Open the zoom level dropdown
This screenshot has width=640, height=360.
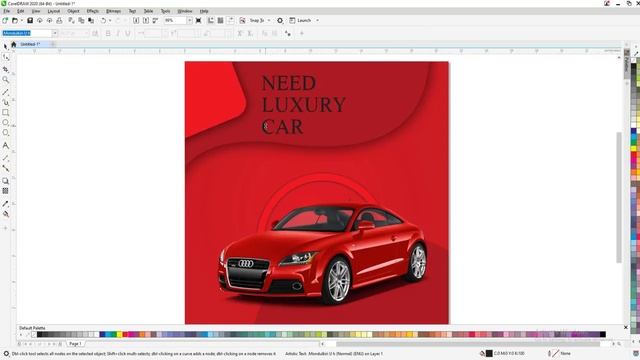(x=189, y=20)
